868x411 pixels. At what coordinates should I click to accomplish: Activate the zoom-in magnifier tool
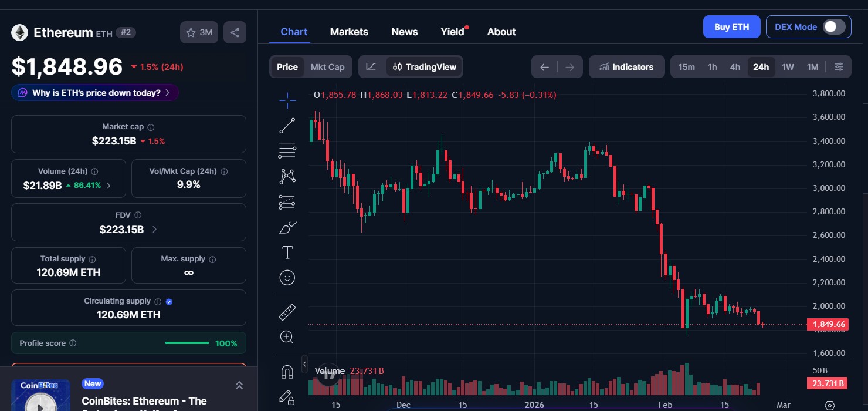pyautogui.click(x=287, y=337)
